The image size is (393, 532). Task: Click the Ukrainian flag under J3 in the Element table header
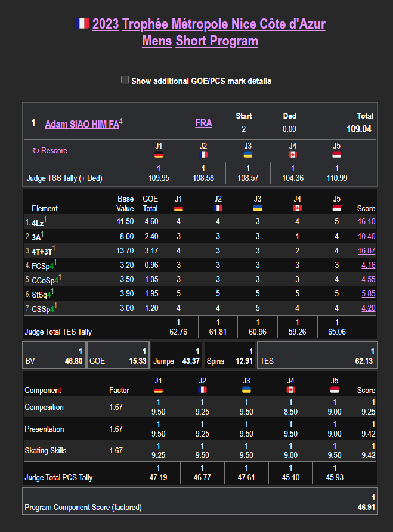(258, 208)
